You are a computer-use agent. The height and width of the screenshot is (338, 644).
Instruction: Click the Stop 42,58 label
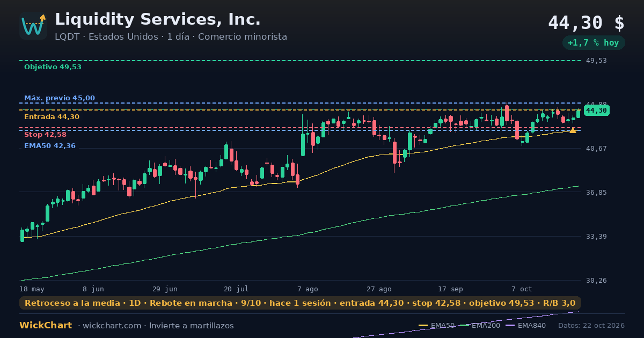coord(45,135)
